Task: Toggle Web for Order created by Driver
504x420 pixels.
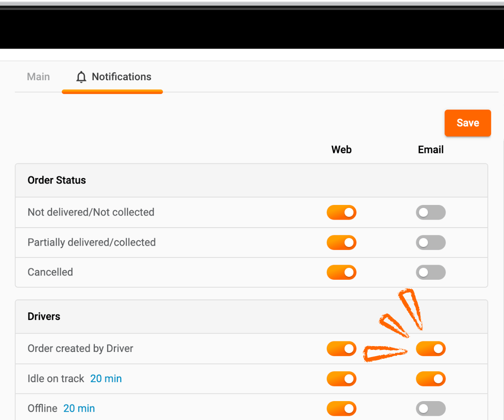Action: (x=341, y=349)
